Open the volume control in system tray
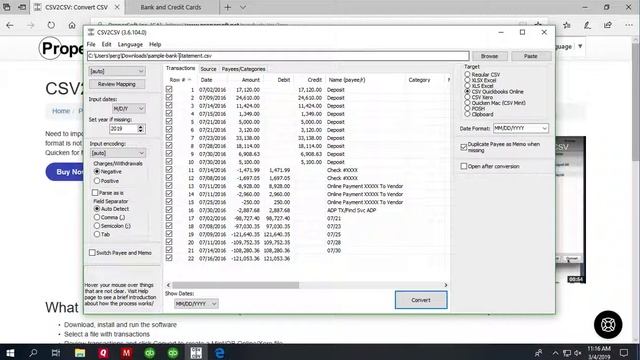 (578, 353)
